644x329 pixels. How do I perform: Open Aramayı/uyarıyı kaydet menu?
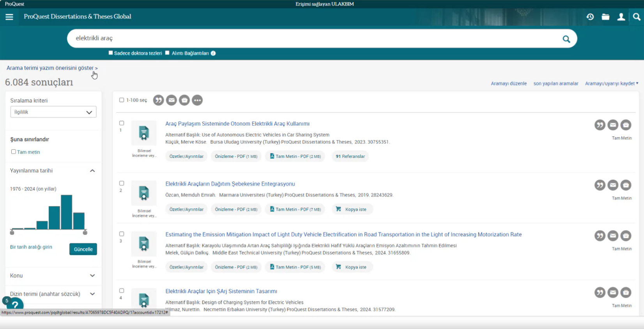tap(611, 83)
